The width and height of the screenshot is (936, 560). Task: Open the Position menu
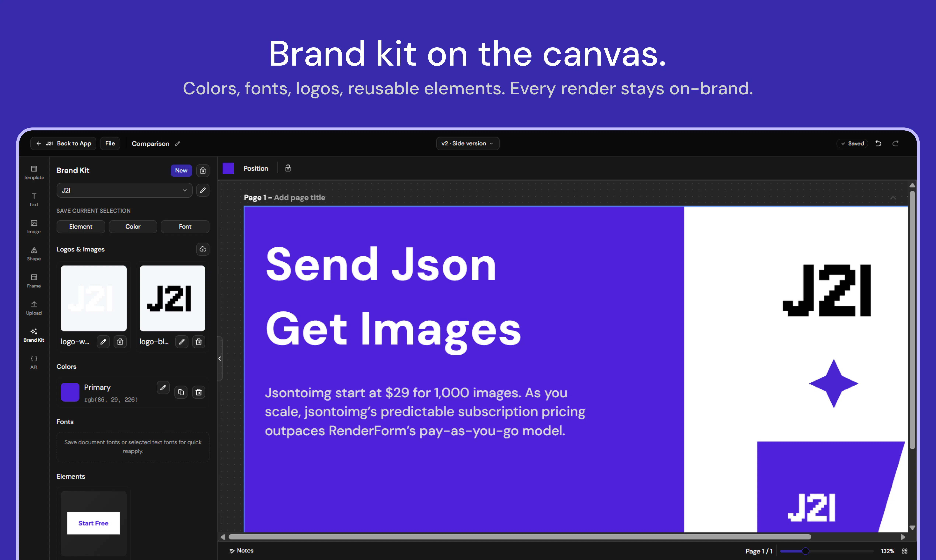(x=256, y=168)
